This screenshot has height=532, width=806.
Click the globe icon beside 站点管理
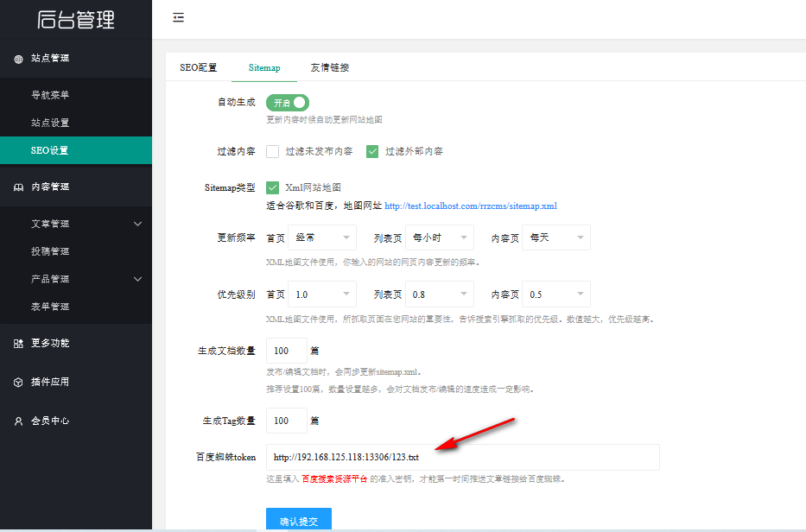(x=18, y=59)
